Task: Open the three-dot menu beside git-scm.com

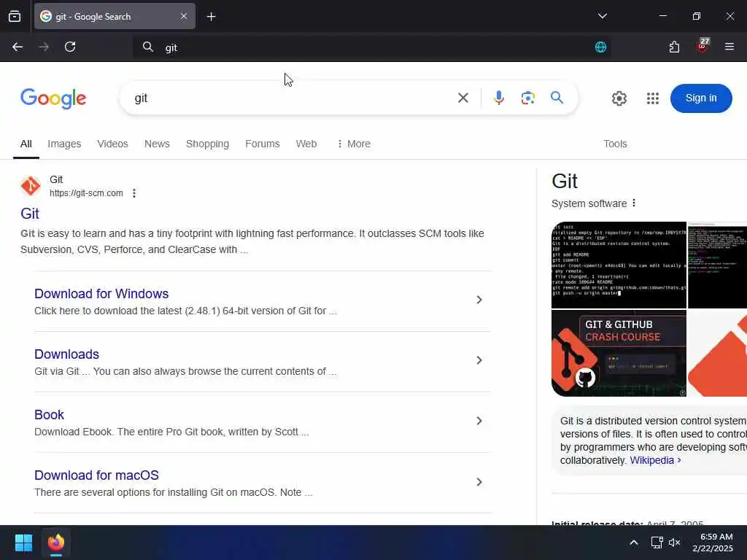Action: (134, 192)
